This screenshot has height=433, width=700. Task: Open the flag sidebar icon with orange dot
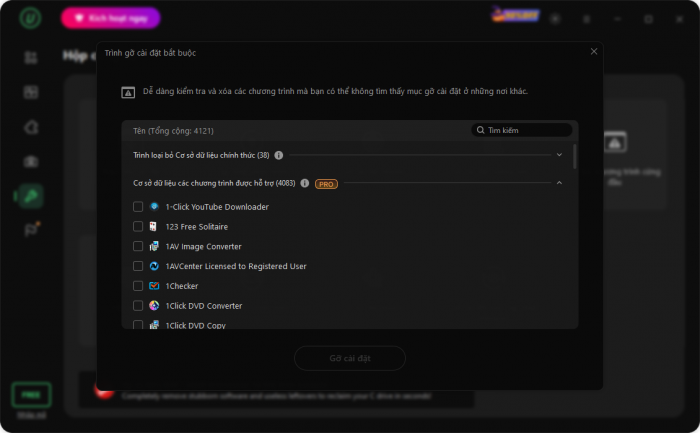coord(31,229)
